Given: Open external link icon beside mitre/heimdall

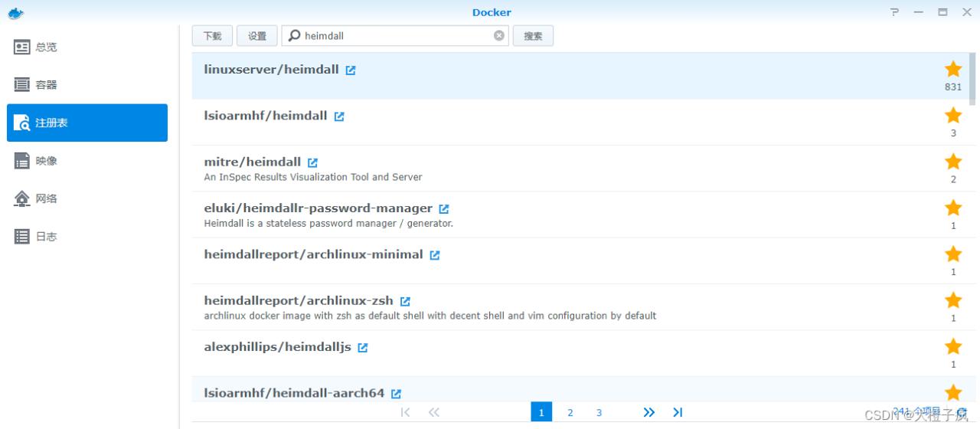Looking at the screenshot, I should point(312,162).
